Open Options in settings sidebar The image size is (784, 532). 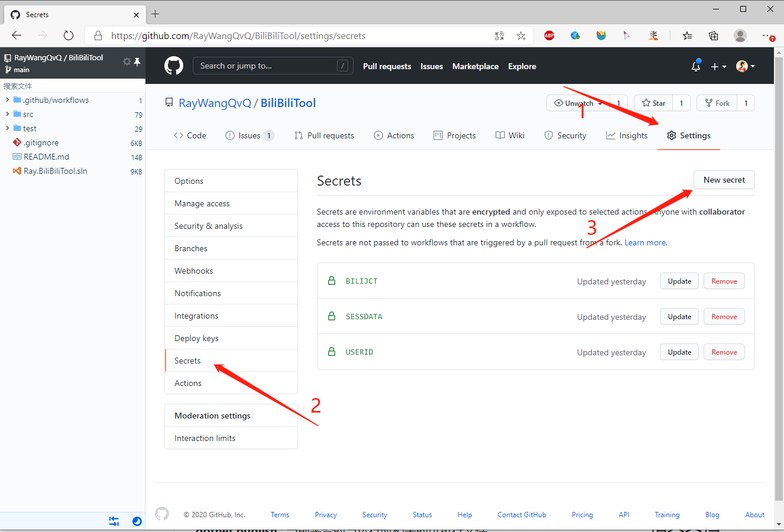pyautogui.click(x=231, y=181)
